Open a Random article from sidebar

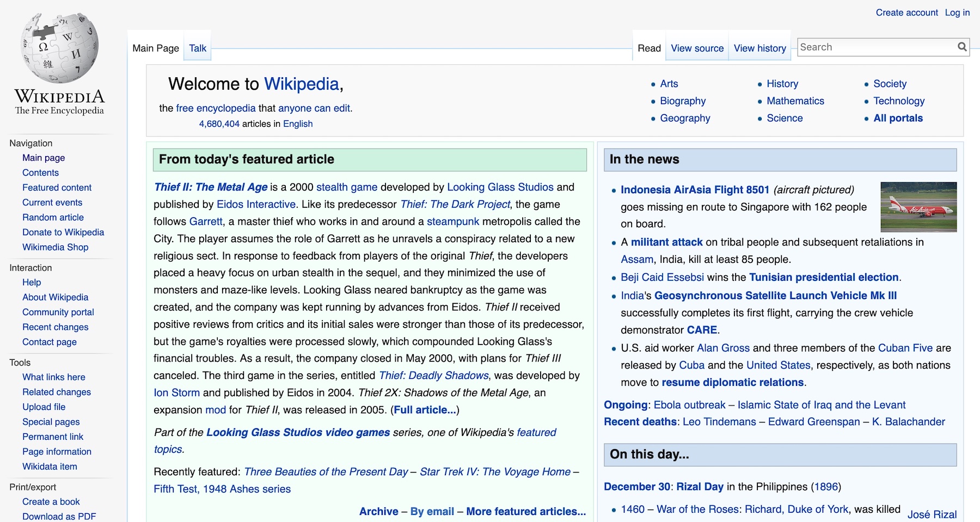(53, 217)
